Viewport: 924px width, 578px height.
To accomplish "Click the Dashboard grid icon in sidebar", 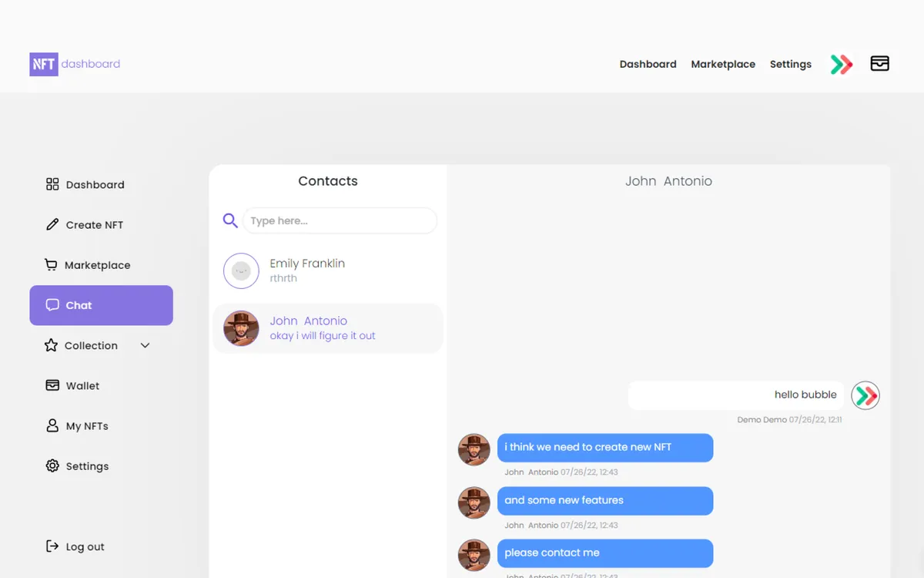I will pos(52,184).
